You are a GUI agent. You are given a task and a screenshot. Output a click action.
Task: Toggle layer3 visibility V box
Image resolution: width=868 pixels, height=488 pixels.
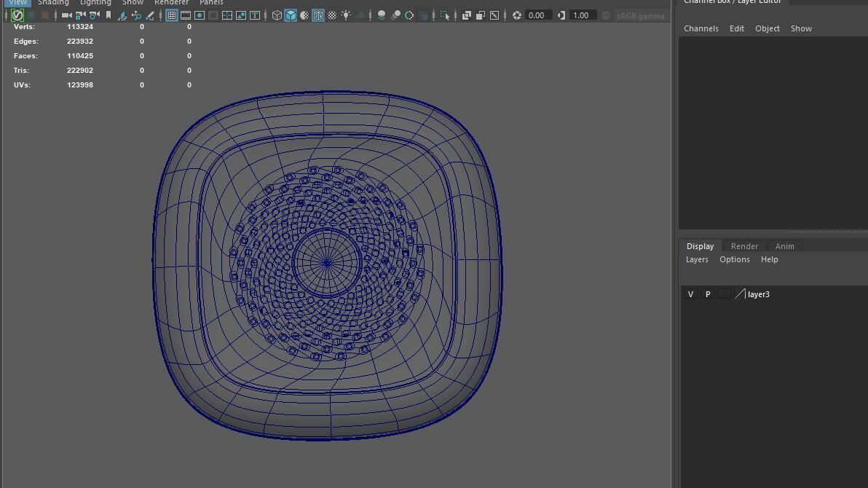point(690,294)
